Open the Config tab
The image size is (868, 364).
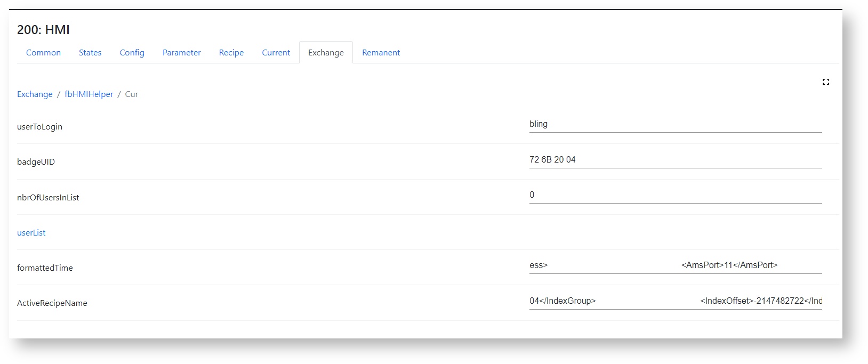(132, 53)
